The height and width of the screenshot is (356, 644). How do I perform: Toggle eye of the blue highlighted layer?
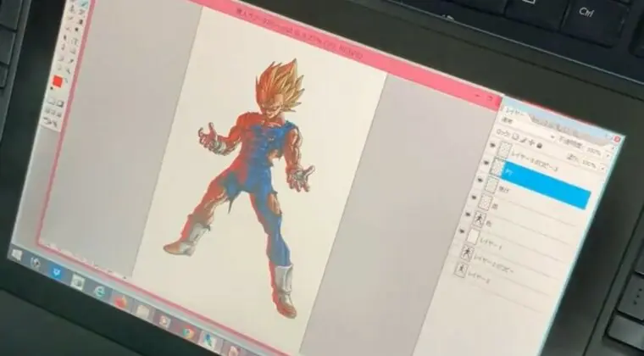click(x=486, y=162)
